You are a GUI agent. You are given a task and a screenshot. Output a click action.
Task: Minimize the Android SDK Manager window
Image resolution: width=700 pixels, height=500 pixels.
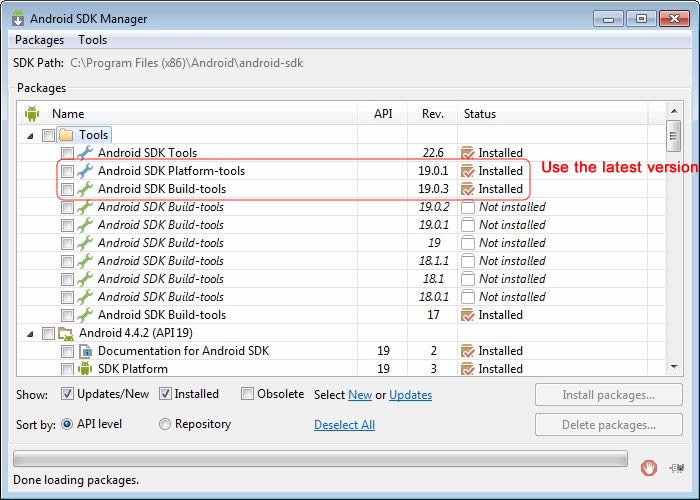pyautogui.click(x=609, y=19)
